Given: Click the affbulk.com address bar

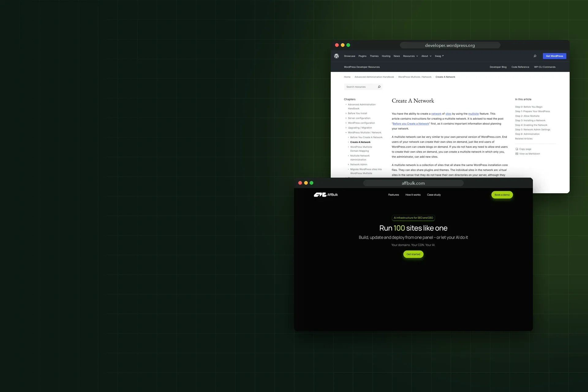Looking at the screenshot, I should 413,183.
